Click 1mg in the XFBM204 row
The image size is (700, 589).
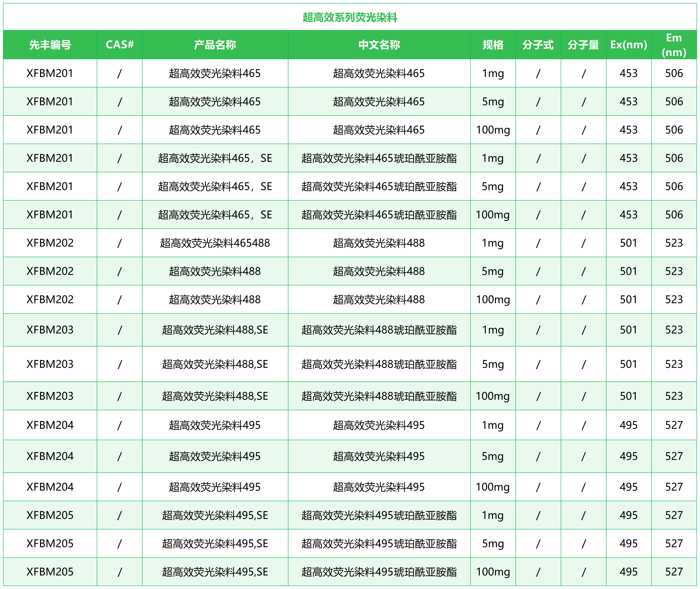pyautogui.click(x=493, y=425)
